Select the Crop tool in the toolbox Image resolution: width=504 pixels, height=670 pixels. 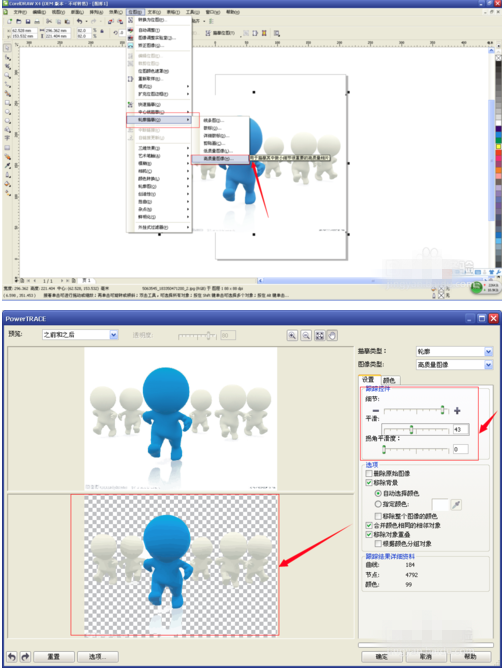7,66
